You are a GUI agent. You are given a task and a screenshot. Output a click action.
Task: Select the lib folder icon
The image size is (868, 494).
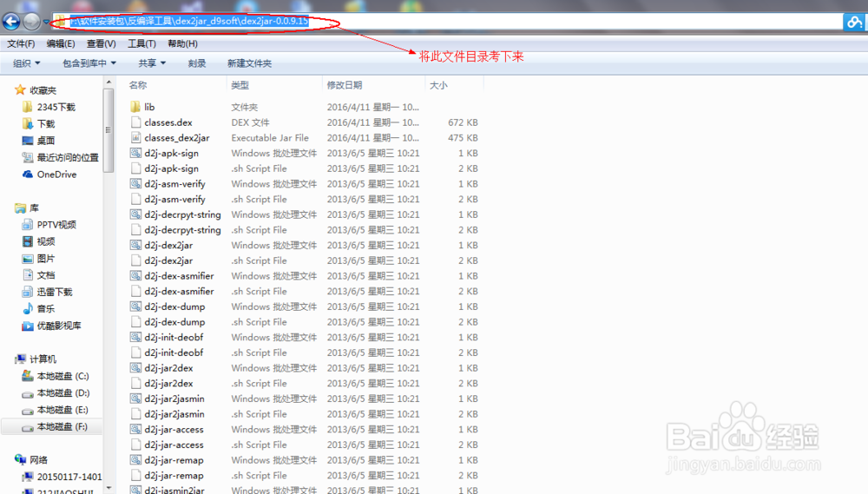(x=135, y=107)
